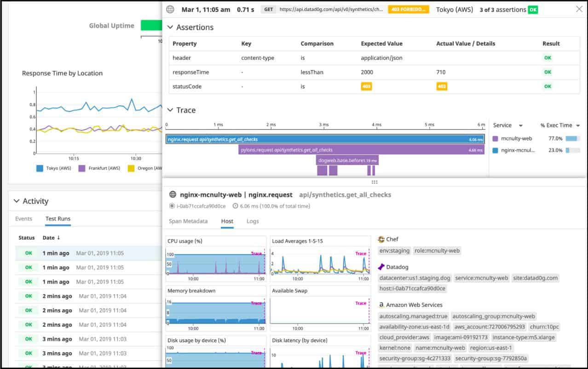Sort test runs by Date column
Screen dimensions: 588x369
click(51, 238)
